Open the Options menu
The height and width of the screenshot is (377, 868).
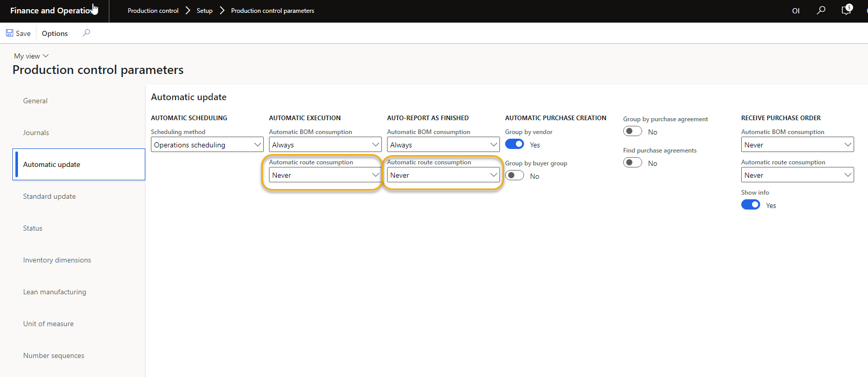pyautogui.click(x=54, y=33)
